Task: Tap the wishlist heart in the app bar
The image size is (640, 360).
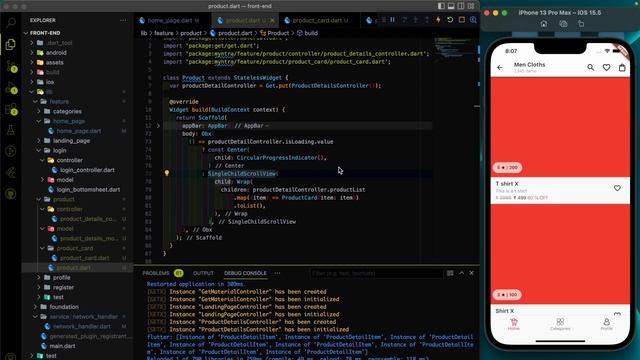Action: pyautogui.click(x=607, y=67)
